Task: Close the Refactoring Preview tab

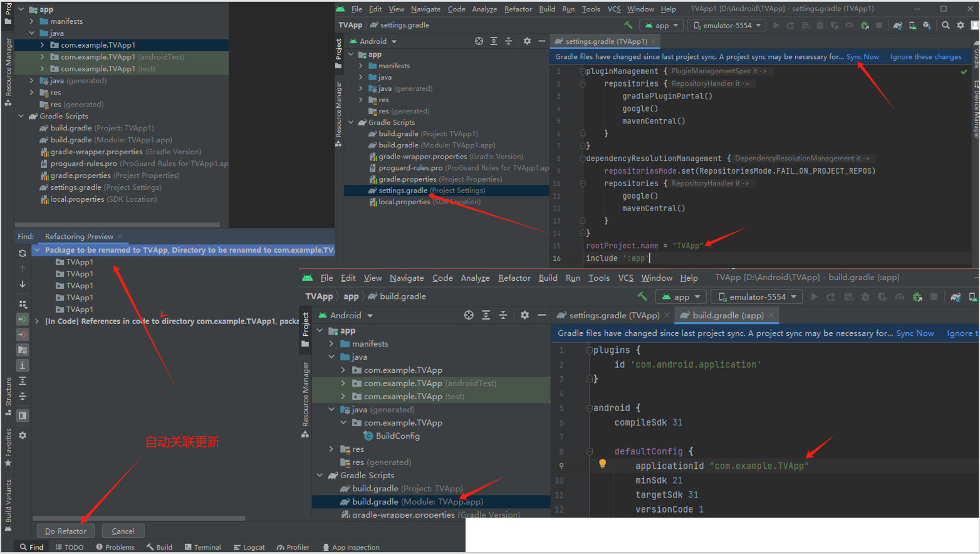Action: pyautogui.click(x=120, y=236)
